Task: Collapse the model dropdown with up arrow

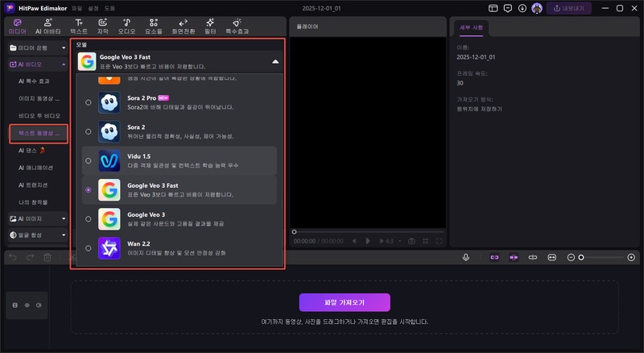Action: (275, 62)
